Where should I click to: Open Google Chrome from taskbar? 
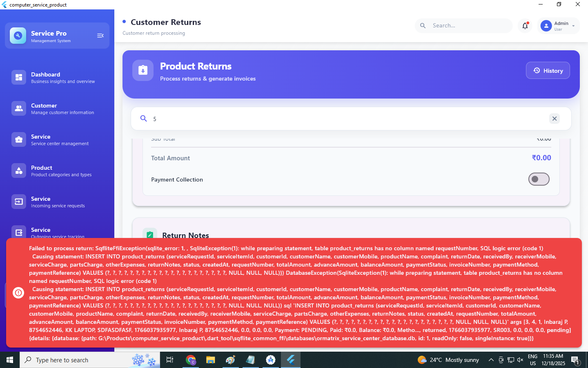click(x=191, y=360)
